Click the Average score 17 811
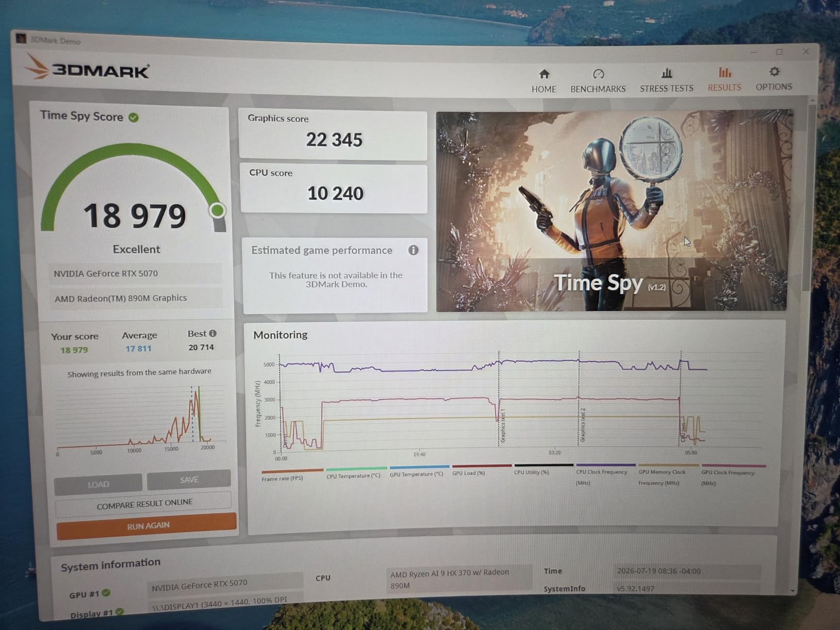 pos(138,348)
